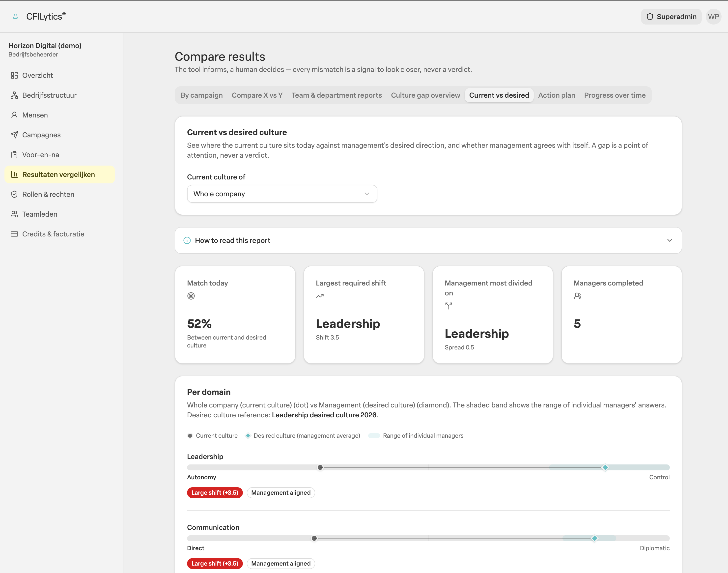Select the Current vs desired tab
The height and width of the screenshot is (573, 728).
click(499, 95)
